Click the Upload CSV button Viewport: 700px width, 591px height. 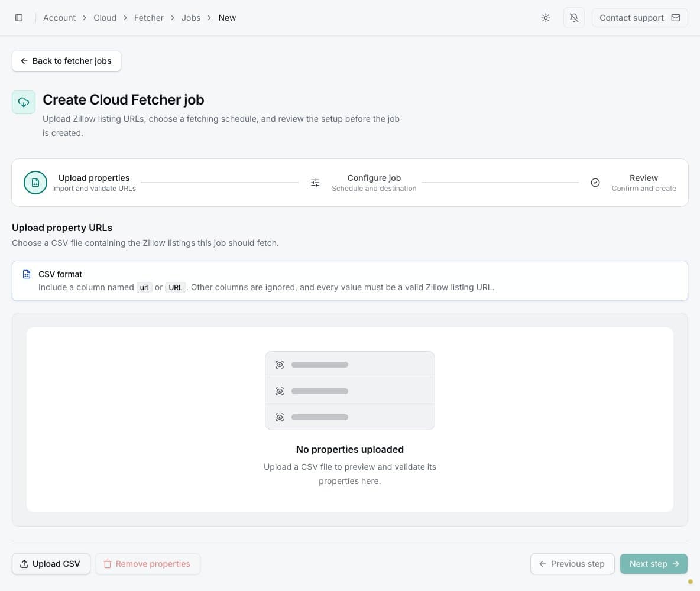click(51, 564)
